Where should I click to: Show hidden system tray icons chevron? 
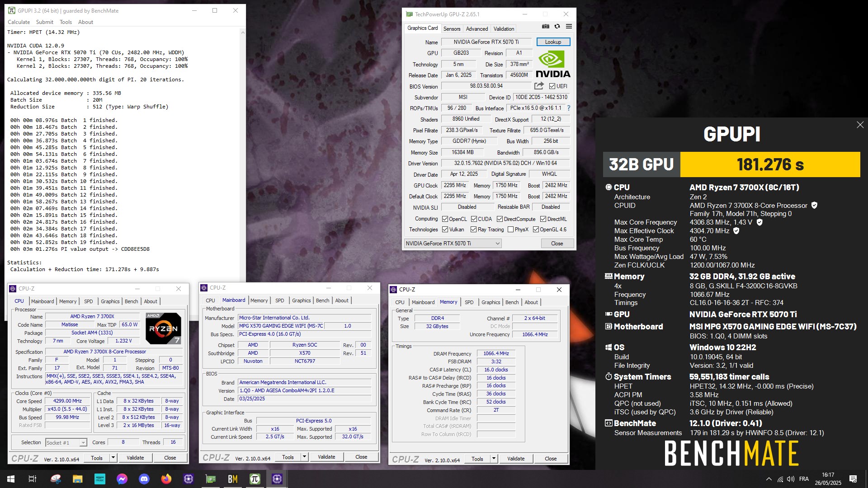click(769, 479)
